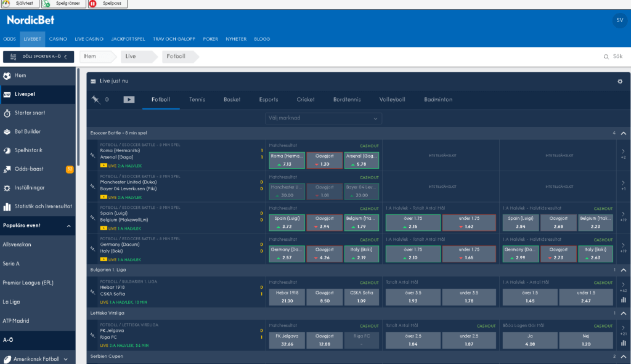Click the Spelhistorik icon
631x364 pixels.
7,150
